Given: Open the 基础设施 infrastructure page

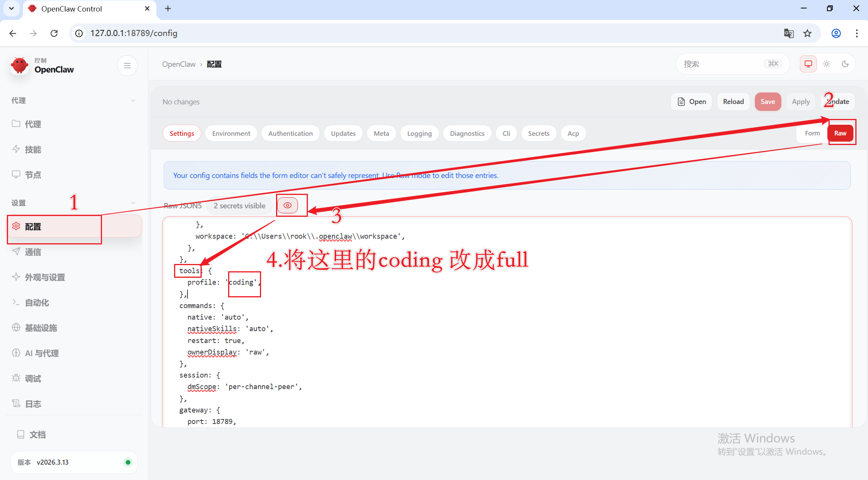Looking at the screenshot, I should coord(74,328).
